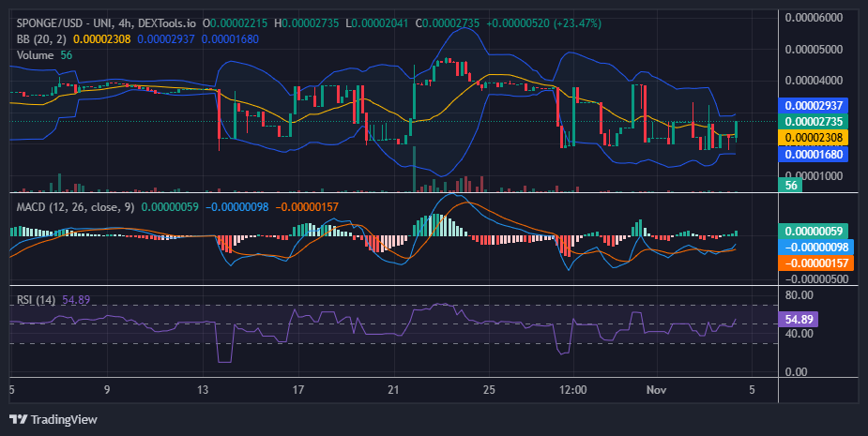Open the TradingView text link
Screen dimensions: 868x436
coord(64,419)
